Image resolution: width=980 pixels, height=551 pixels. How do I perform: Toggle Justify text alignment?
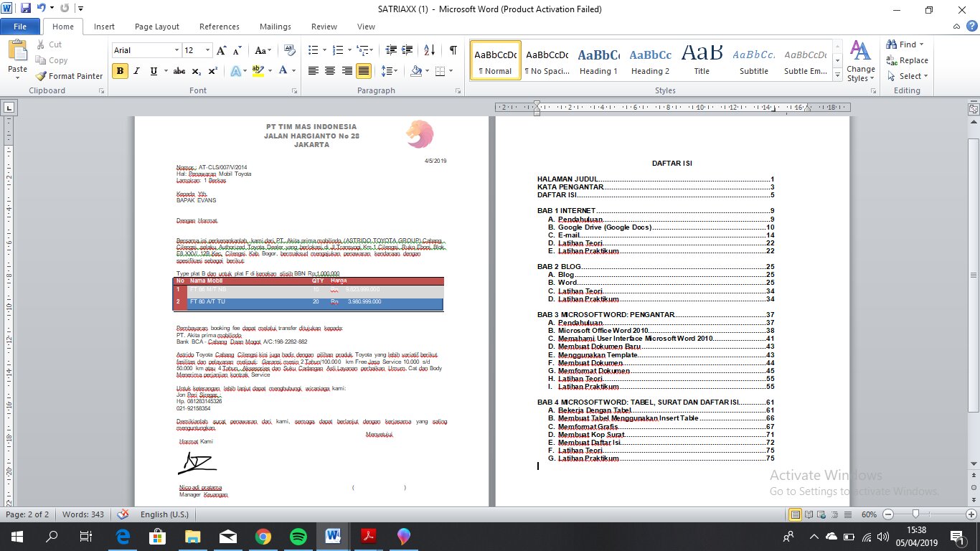364,71
